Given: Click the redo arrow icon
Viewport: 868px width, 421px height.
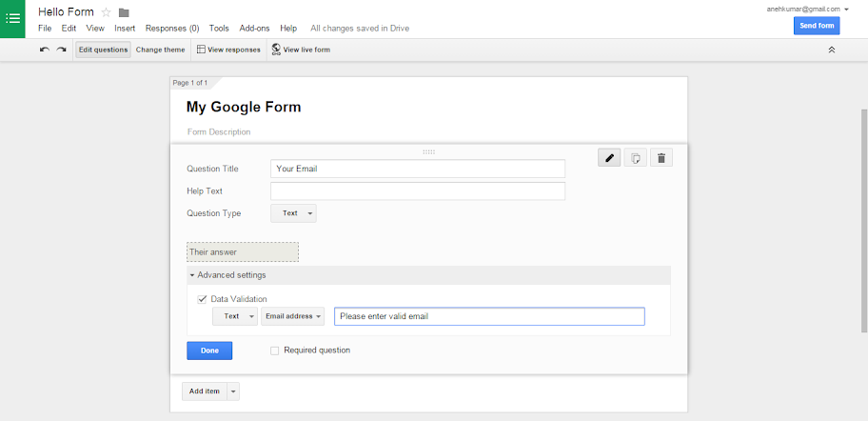Looking at the screenshot, I should (x=61, y=50).
